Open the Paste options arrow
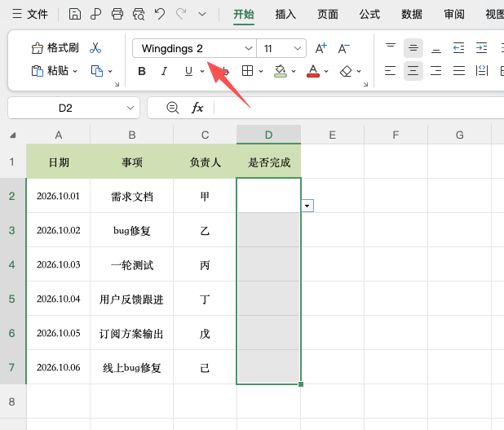504x430 pixels. (x=75, y=71)
